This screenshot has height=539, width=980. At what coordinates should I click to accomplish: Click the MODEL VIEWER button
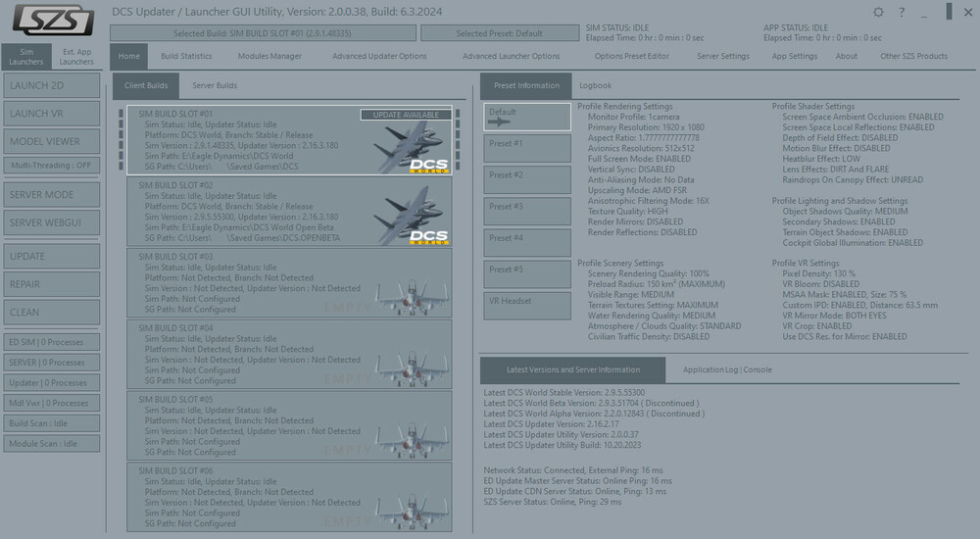tap(51, 141)
